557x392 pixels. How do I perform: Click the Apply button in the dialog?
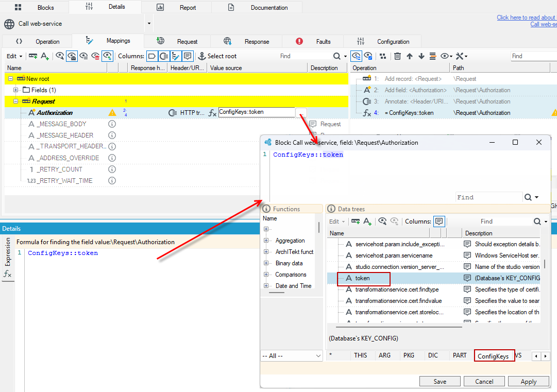(529, 381)
